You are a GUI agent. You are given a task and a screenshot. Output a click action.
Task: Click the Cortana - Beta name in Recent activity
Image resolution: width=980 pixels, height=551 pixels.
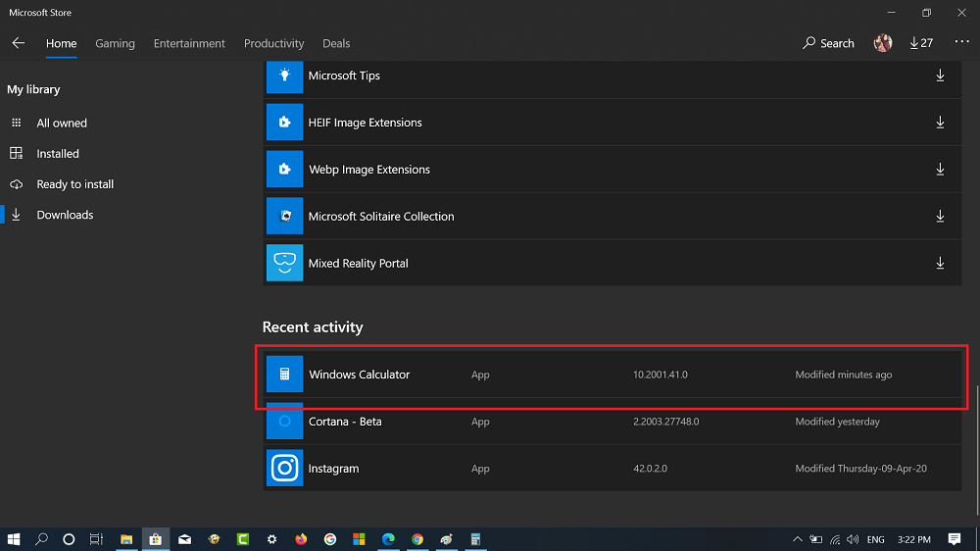[345, 422]
